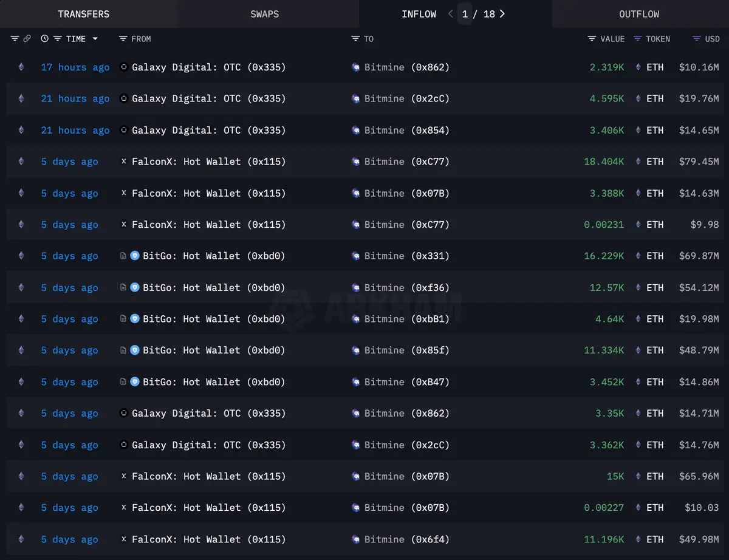Click the BitGo shield logo in the $48.79M row

click(x=135, y=350)
